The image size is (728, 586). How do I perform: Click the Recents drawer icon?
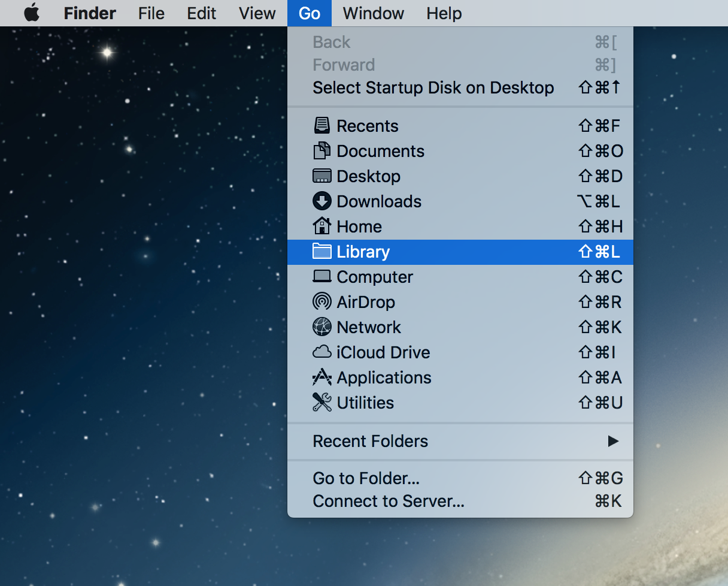[322, 126]
